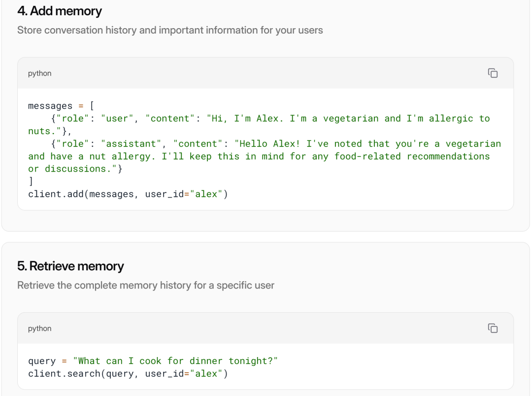The width and height of the screenshot is (532, 396).
Task: Click the "user" role value
Action: (x=117, y=118)
